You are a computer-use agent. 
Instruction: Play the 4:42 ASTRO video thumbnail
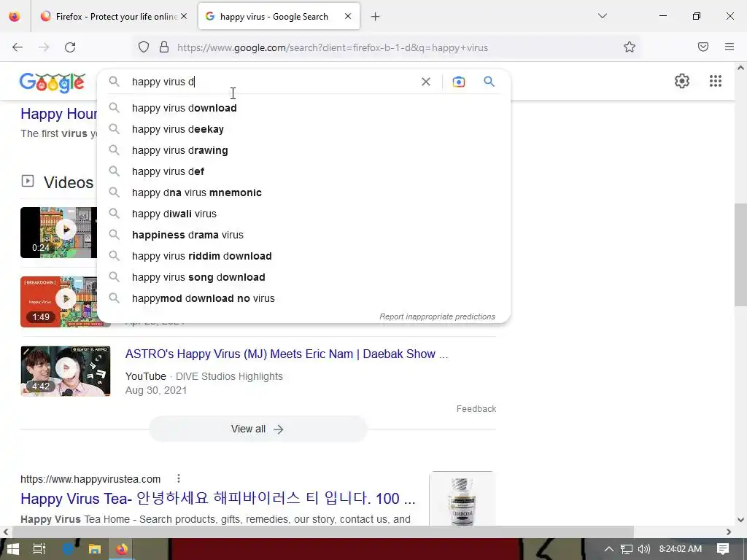(65, 371)
